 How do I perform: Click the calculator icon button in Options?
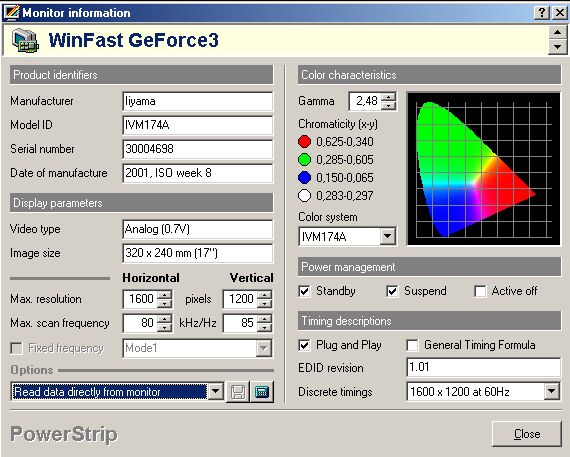[262, 392]
